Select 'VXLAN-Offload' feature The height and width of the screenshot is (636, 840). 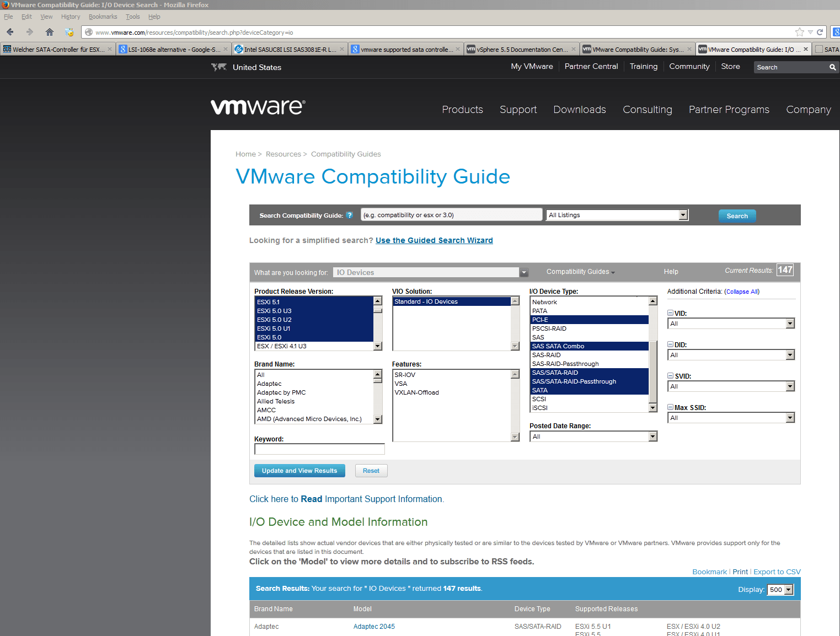[x=451, y=392]
